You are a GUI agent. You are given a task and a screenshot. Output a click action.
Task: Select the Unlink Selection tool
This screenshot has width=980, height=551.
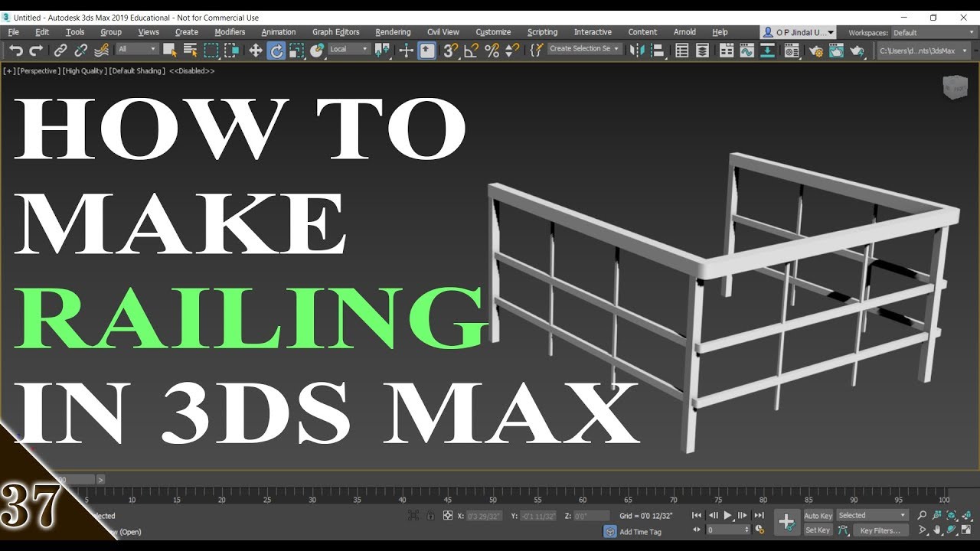pos(80,51)
